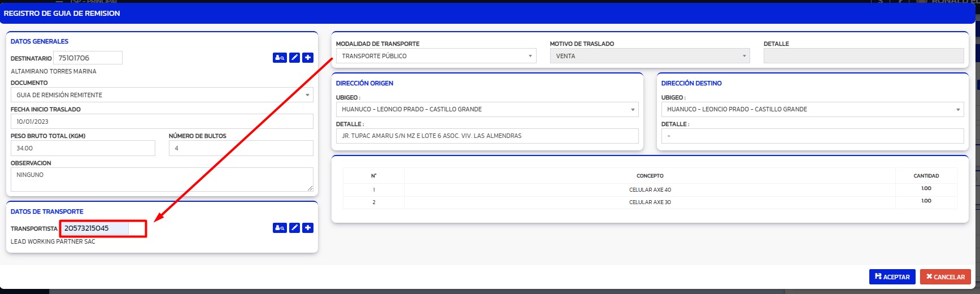Expand Modalidad de Transporte dropdown
This screenshot has width=980, height=294.
click(x=437, y=56)
